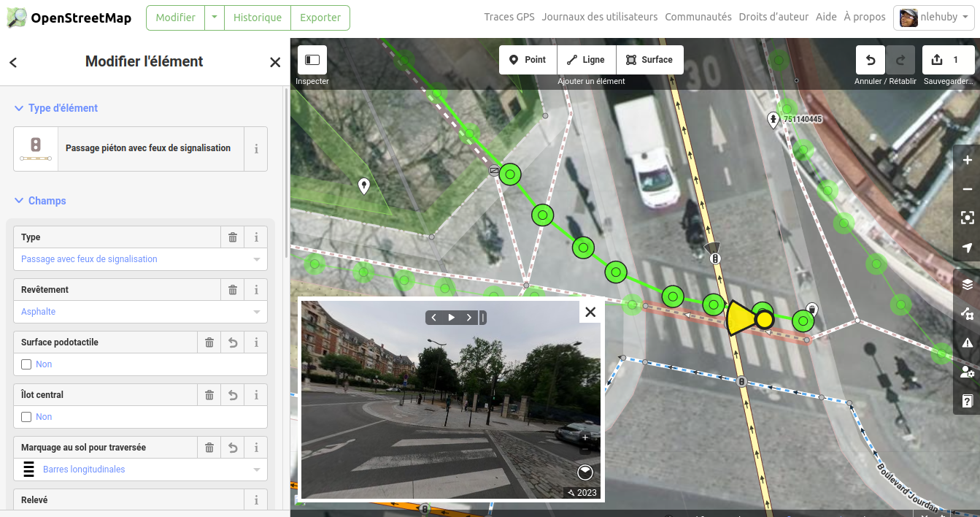Check the Non box for Surface podotactile
980x517 pixels.
coord(26,364)
